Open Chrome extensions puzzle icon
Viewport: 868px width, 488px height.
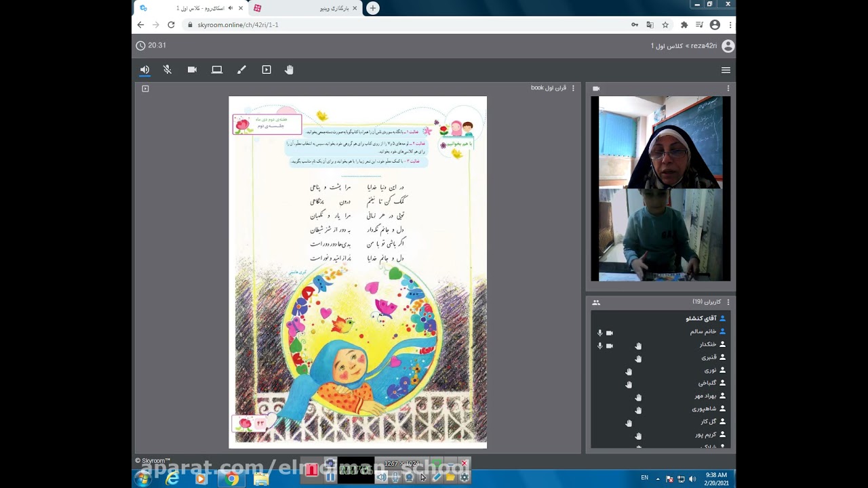coord(684,24)
